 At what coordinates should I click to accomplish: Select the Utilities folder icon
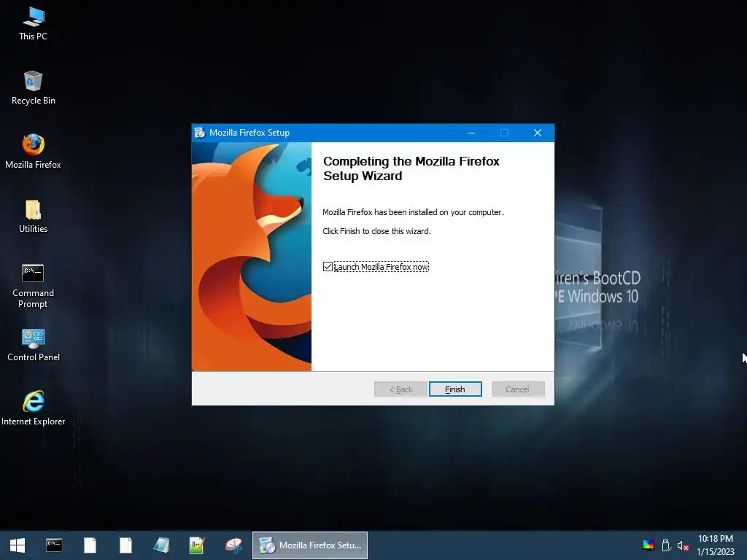pos(34,217)
